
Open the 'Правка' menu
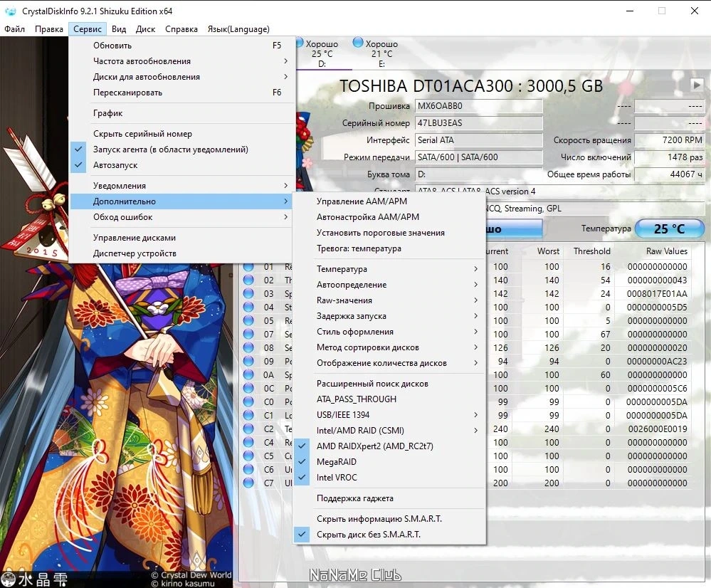[49, 29]
